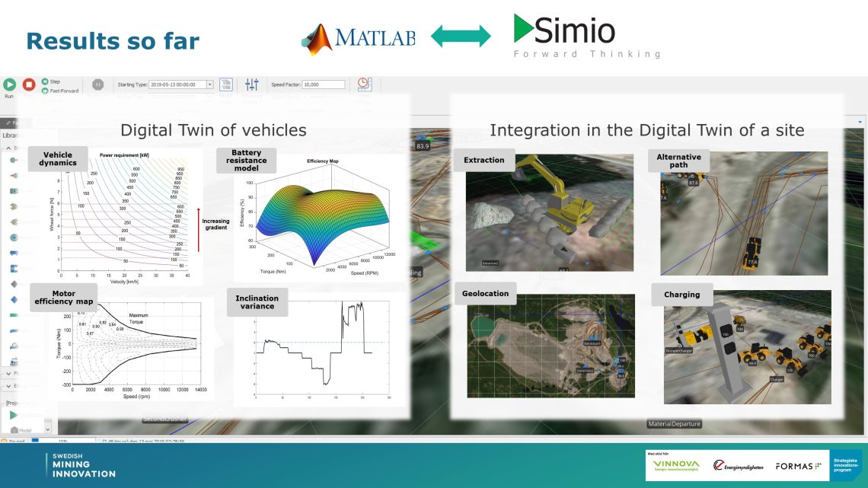Pause the simulation with the grey Pause button

[97, 85]
